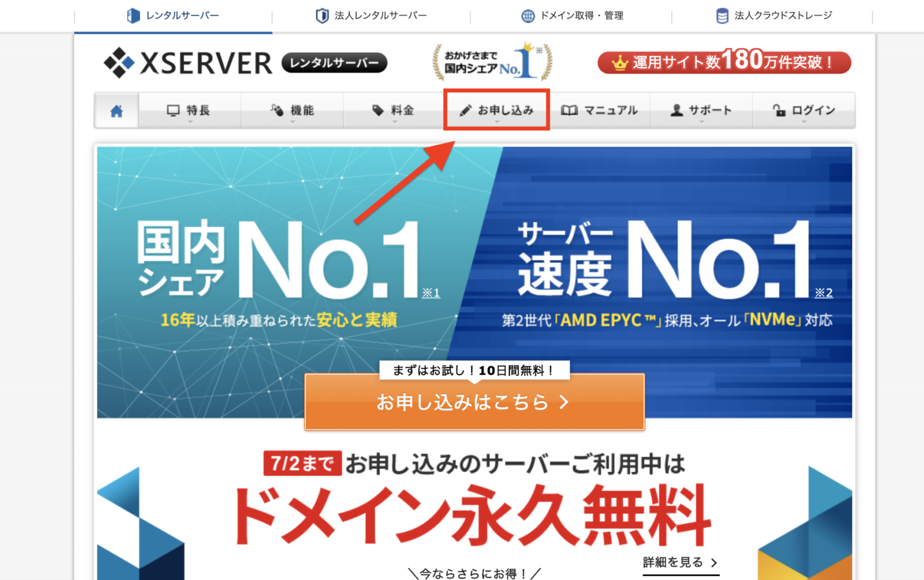Click the ※1 footnote link
The height and width of the screenshot is (580, 924).
(x=431, y=293)
